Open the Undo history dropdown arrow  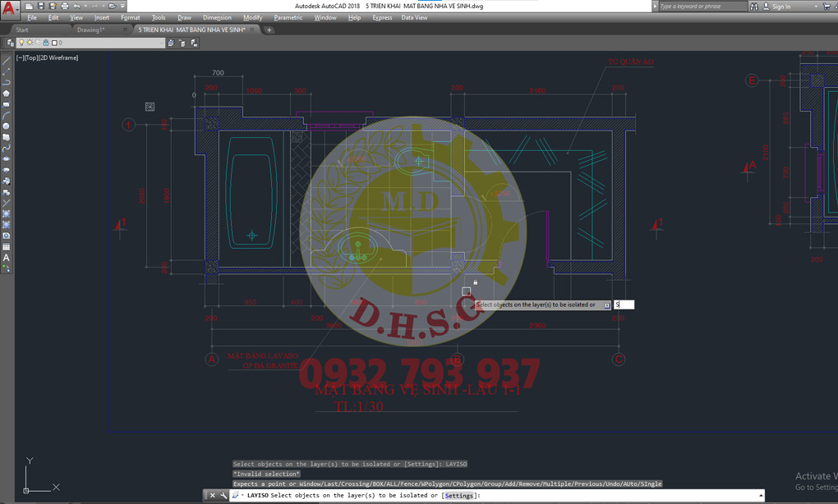(x=85, y=7)
